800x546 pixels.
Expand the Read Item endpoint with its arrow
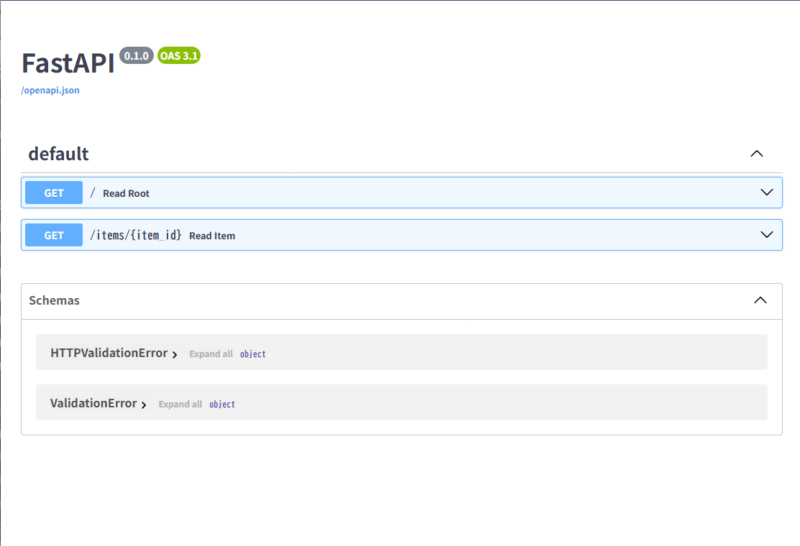(767, 235)
